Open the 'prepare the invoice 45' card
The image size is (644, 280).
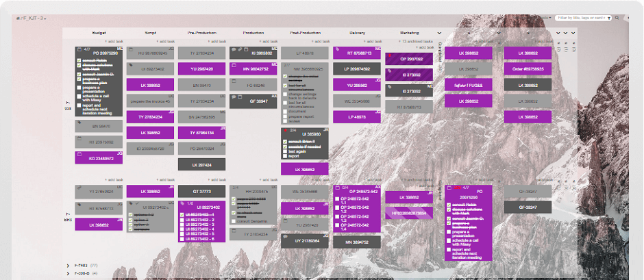[150, 101]
